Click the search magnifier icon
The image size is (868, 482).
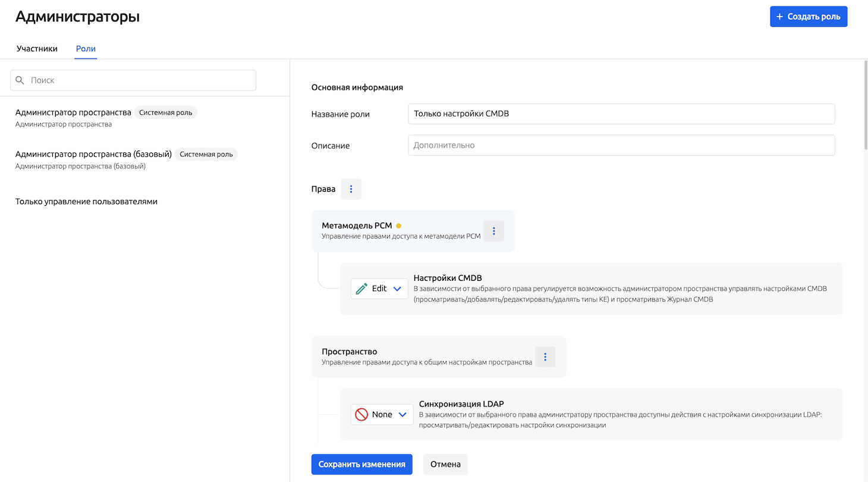[x=20, y=80]
